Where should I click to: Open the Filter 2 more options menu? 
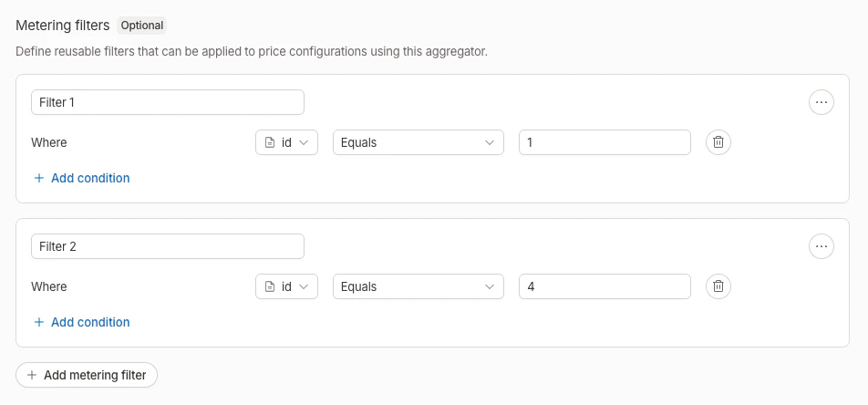[821, 246]
